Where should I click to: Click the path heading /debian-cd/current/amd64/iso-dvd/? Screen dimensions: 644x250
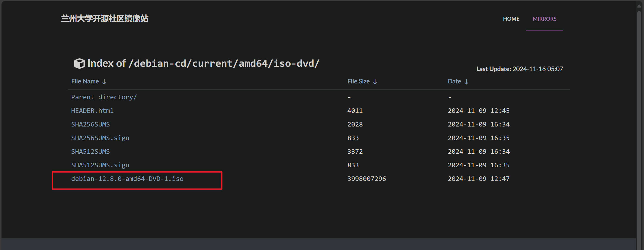pyautogui.click(x=224, y=63)
